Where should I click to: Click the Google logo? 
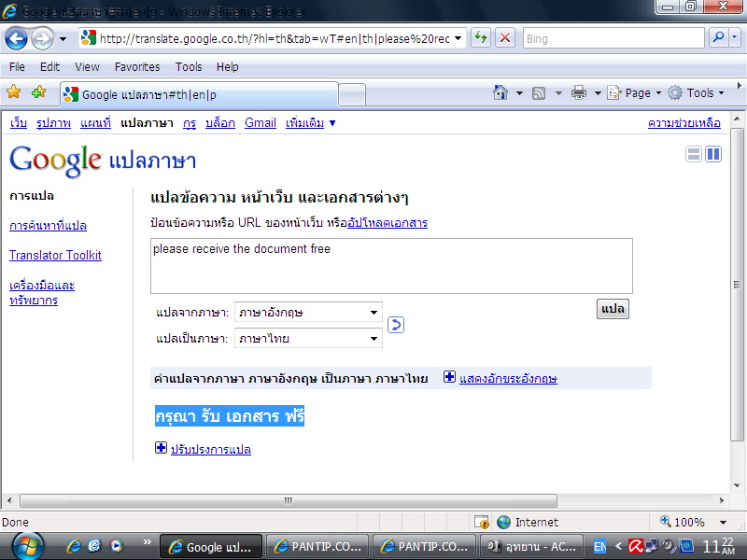[x=55, y=160]
